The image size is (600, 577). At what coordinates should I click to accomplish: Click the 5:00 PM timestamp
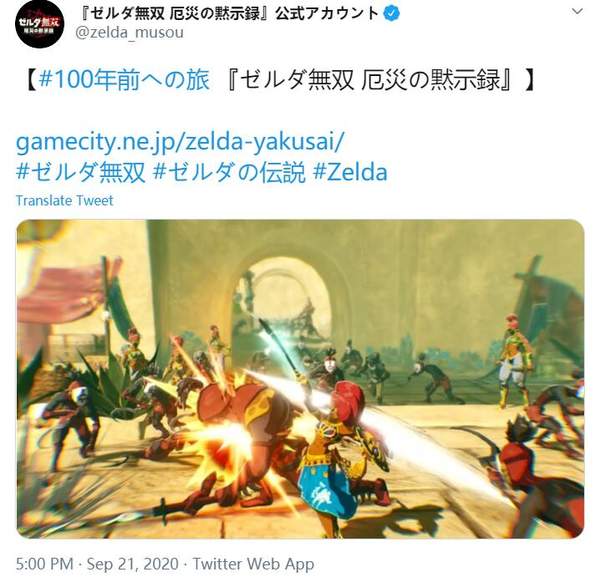(44, 564)
